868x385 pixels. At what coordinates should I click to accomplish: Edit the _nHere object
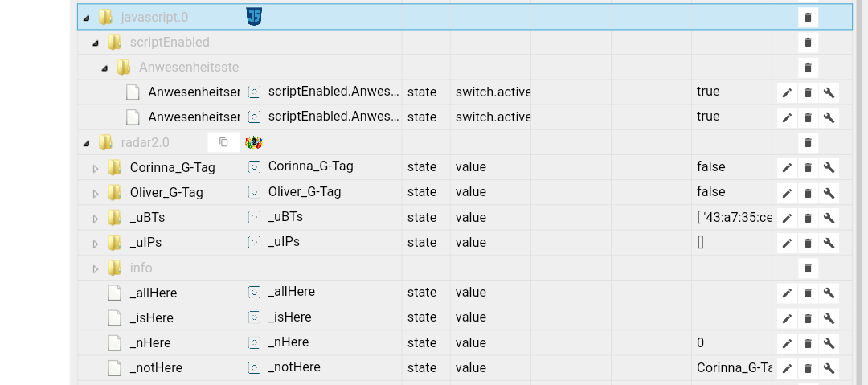click(787, 343)
